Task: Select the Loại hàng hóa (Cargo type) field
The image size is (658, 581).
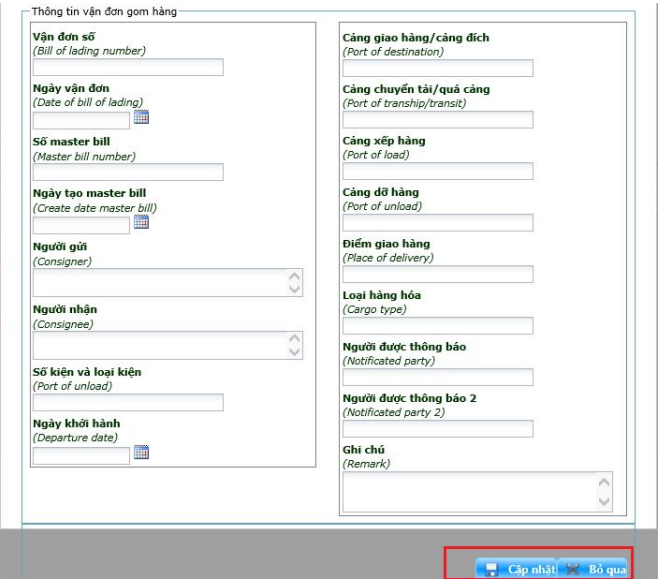Action: click(437, 326)
